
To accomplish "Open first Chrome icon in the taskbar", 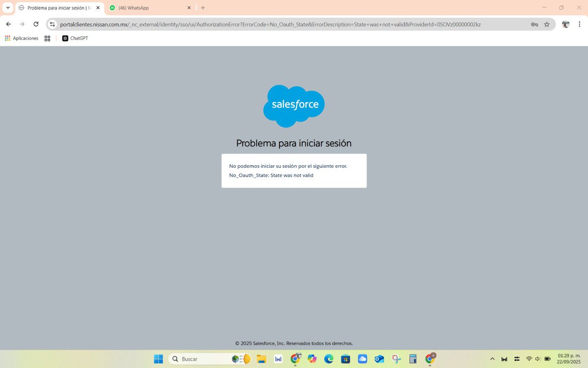I will [295, 359].
